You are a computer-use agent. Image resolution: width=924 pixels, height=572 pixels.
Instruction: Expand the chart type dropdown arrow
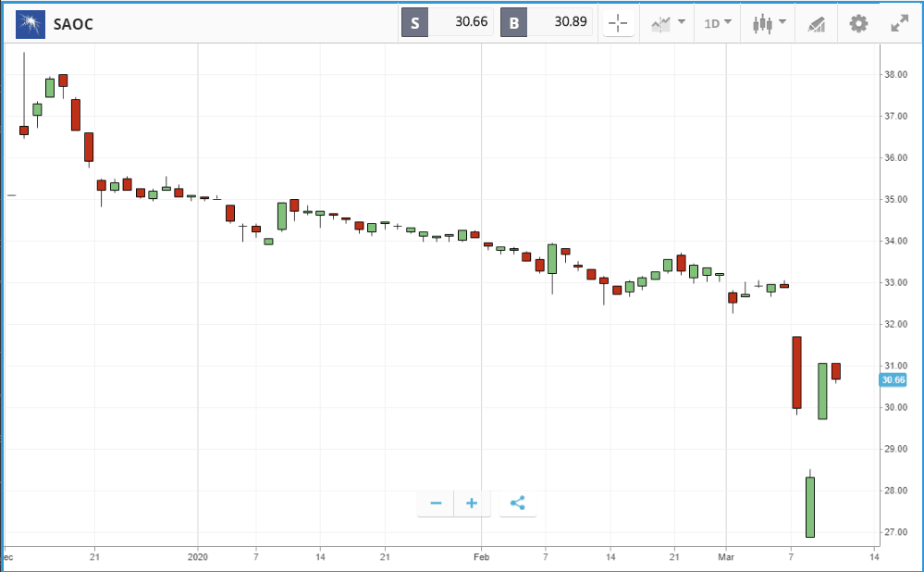782,22
